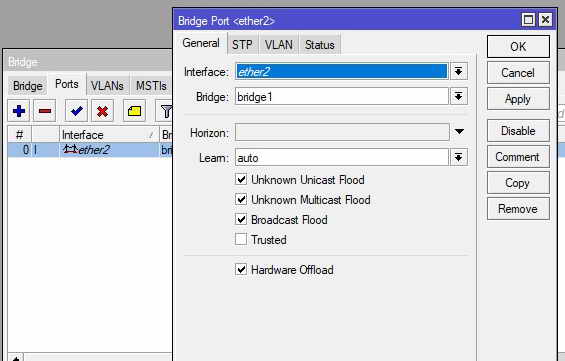The width and height of the screenshot is (565, 361).
Task: Disable port with red X icon
Action: point(102,111)
